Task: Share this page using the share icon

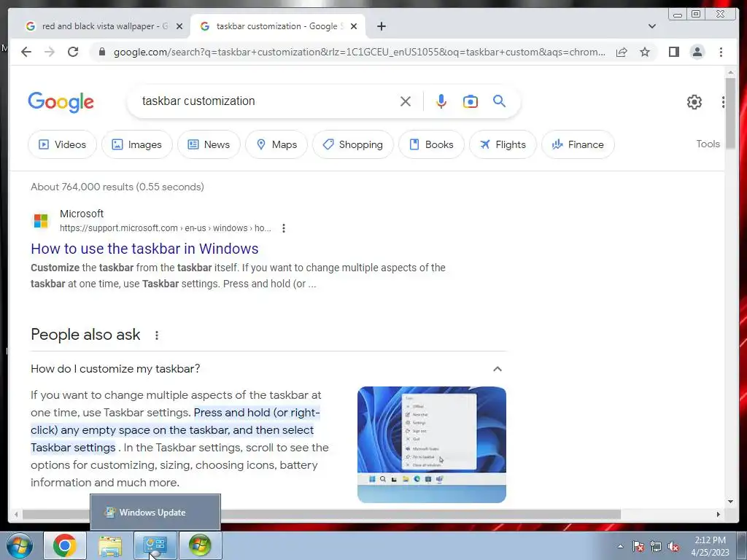Action: pos(622,52)
